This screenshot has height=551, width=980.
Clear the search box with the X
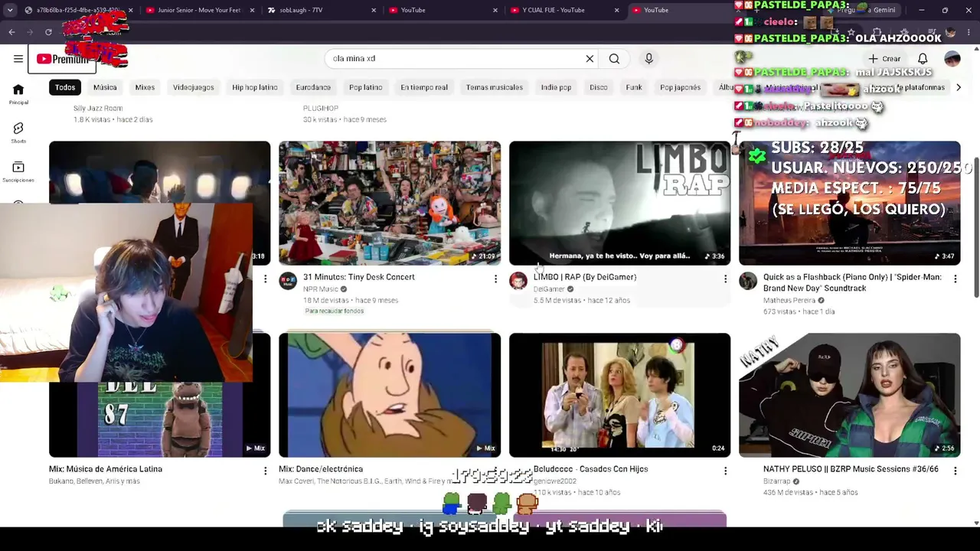coord(590,58)
